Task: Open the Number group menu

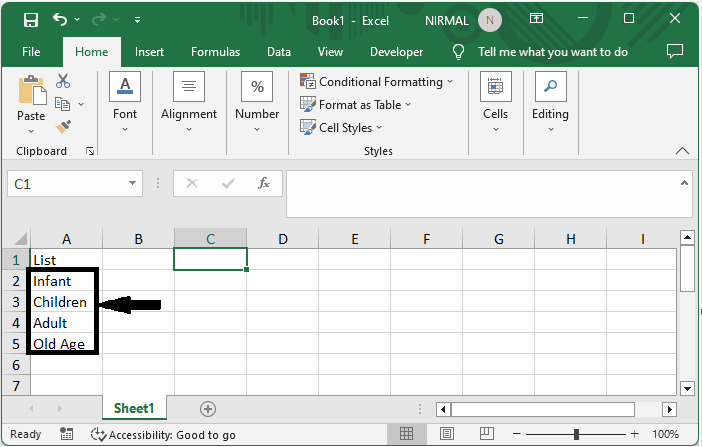Action: pos(257,102)
